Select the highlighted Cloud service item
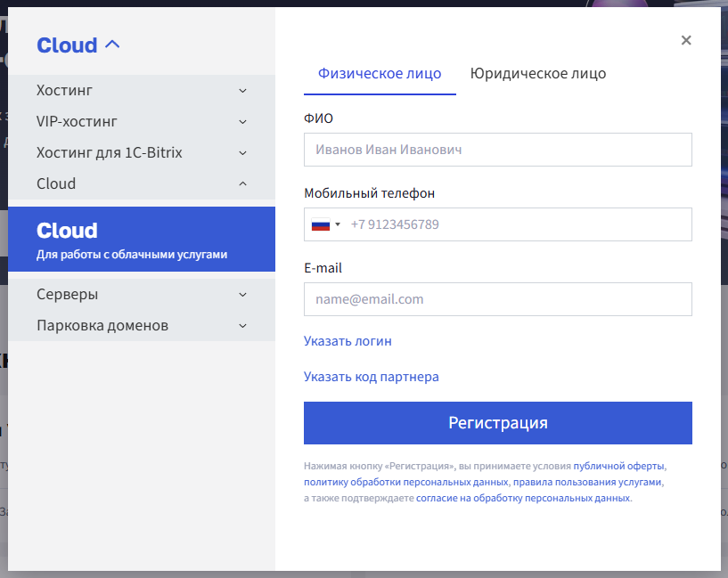The width and height of the screenshot is (728, 578). coord(142,239)
